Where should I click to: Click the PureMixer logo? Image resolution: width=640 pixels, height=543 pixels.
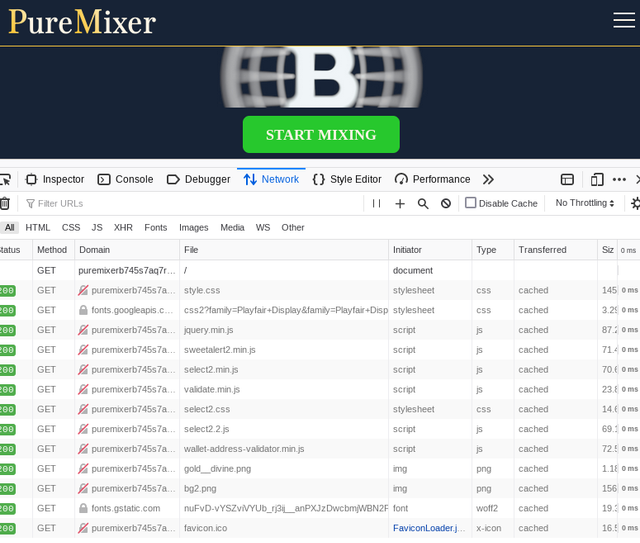[x=82, y=22]
